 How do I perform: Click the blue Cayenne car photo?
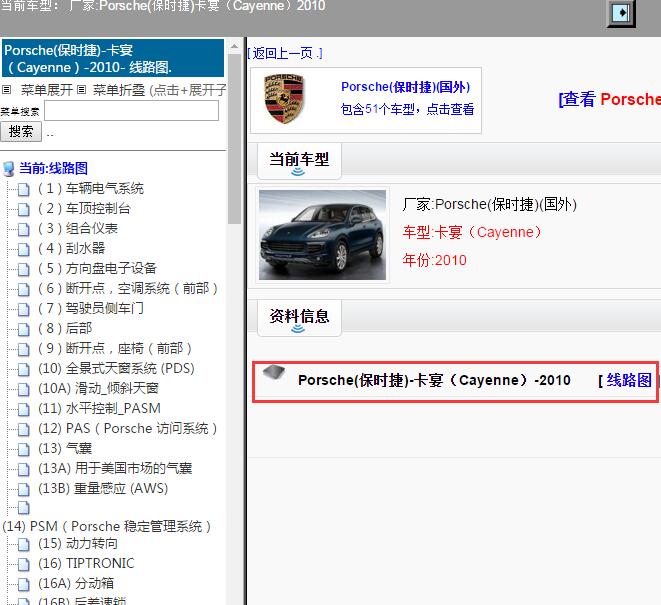[x=322, y=235]
